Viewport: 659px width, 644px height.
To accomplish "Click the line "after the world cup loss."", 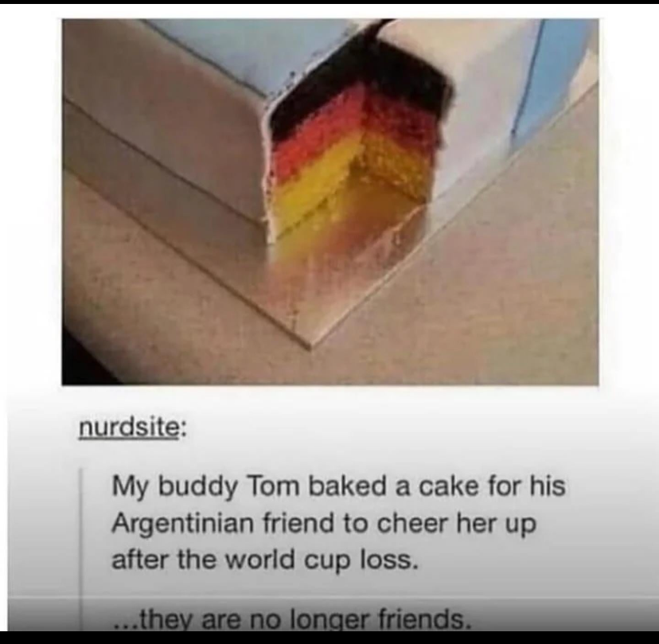I will [266, 560].
